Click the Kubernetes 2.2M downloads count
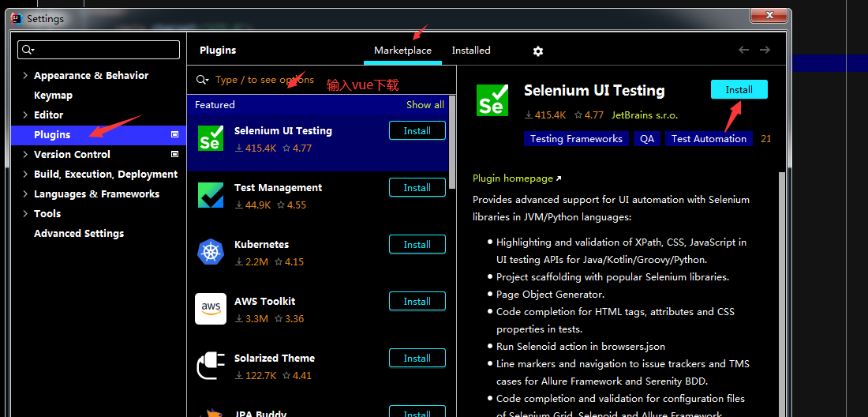The height and width of the screenshot is (417, 868). coord(252,262)
